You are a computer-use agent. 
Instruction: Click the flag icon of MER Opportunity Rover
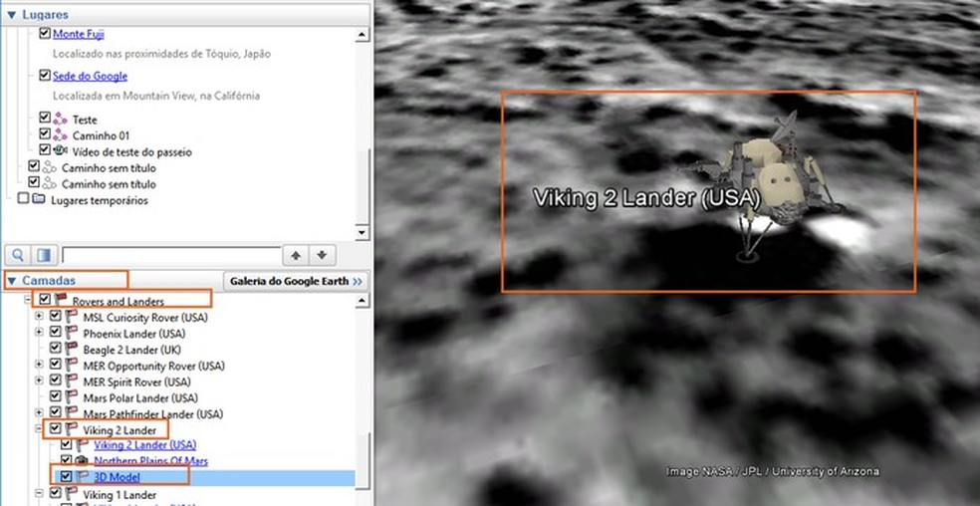click(x=72, y=366)
